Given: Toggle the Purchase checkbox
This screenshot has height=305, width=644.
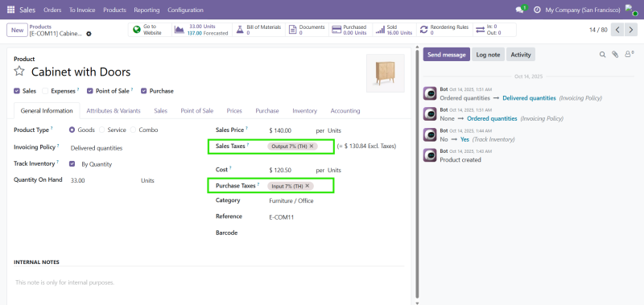Looking at the screenshot, I should tap(144, 91).
